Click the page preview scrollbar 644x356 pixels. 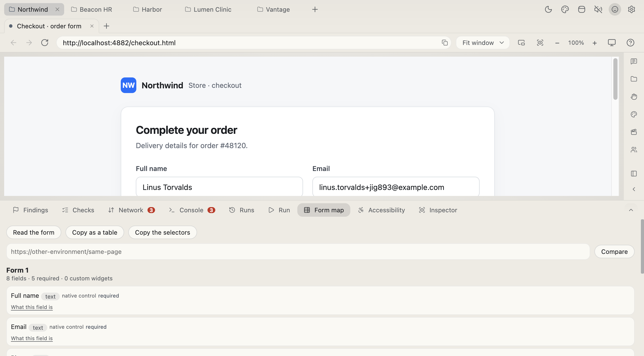coord(615,79)
